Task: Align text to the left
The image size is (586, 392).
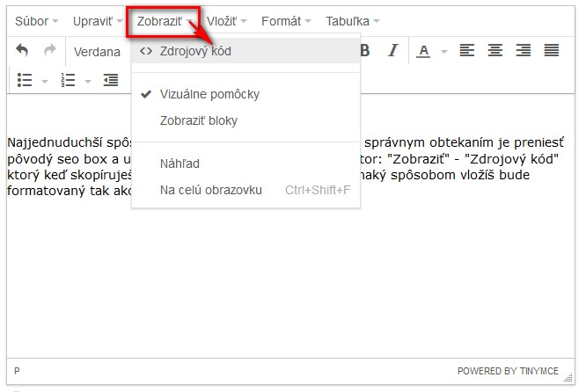Action: point(467,51)
